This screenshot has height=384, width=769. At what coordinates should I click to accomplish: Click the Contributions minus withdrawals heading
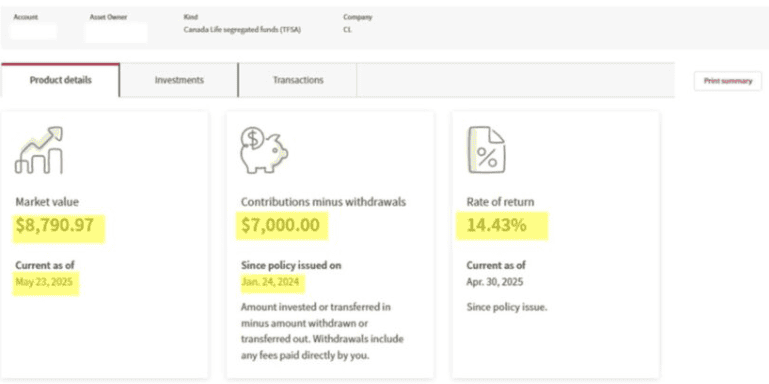tap(323, 202)
